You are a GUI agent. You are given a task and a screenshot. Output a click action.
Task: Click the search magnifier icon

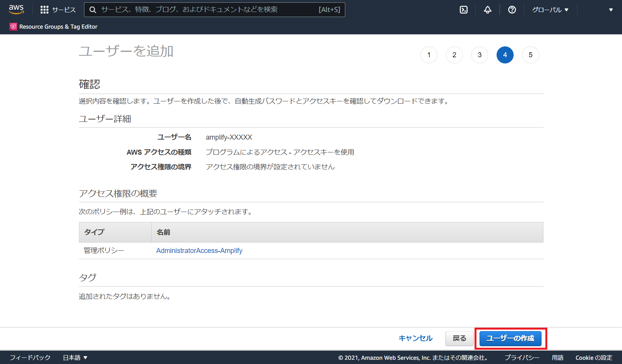point(93,10)
